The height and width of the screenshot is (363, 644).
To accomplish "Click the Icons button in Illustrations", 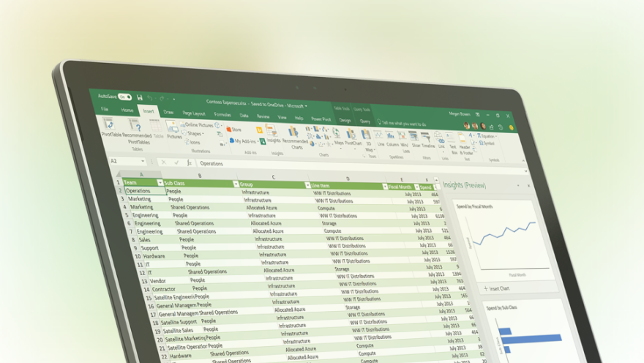I will tap(192, 142).
